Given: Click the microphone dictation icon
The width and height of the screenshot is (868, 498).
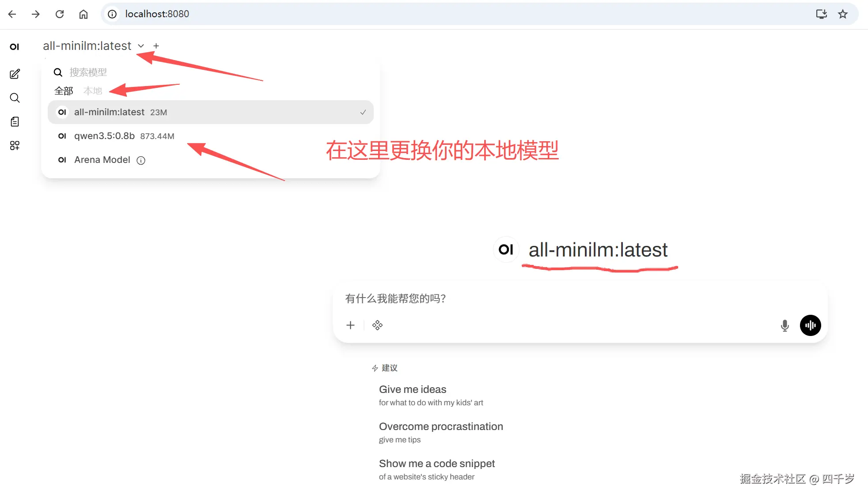Looking at the screenshot, I should tap(785, 325).
